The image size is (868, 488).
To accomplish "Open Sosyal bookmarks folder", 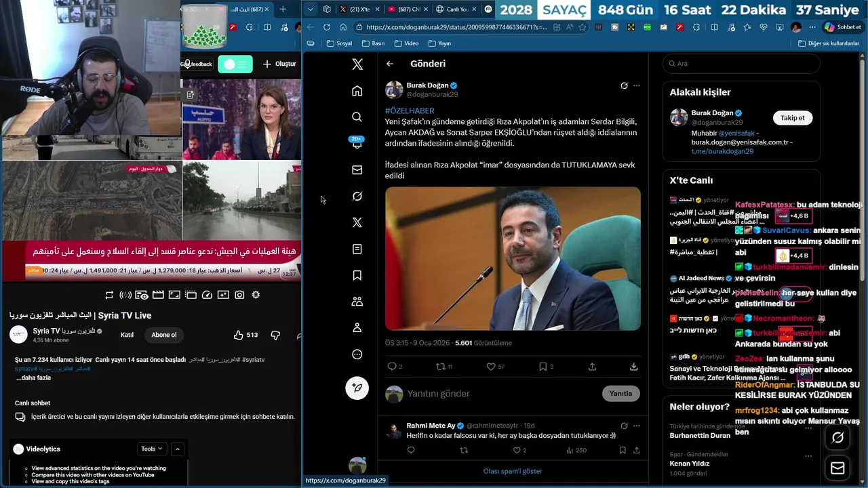I will (x=339, y=43).
